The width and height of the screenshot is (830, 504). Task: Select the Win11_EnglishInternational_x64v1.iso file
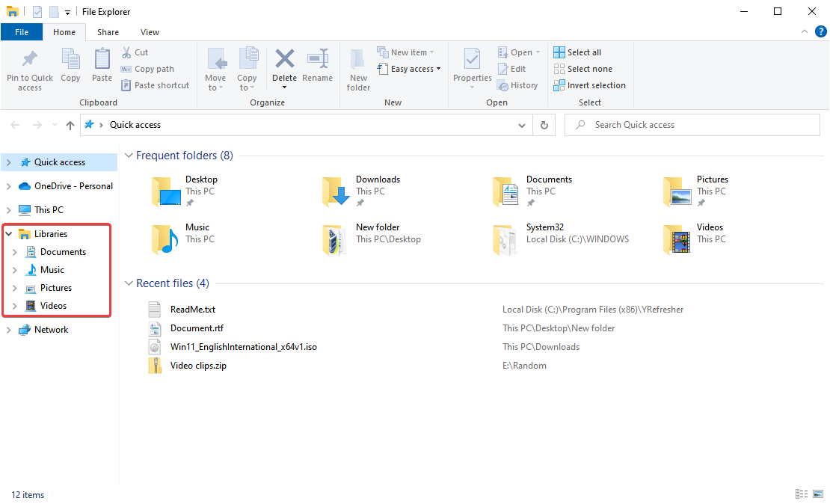click(x=243, y=347)
